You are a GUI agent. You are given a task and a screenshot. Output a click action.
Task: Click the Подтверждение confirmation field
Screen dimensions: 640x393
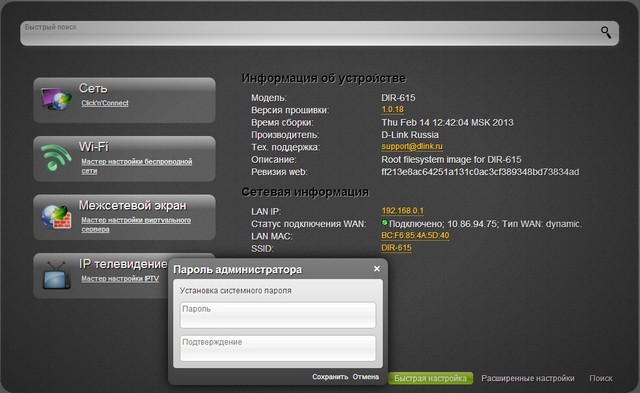click(x=278, y=348)
